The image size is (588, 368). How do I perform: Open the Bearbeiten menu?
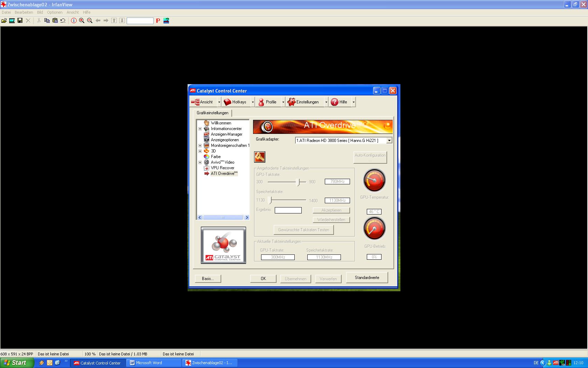(x=24, y=12)
